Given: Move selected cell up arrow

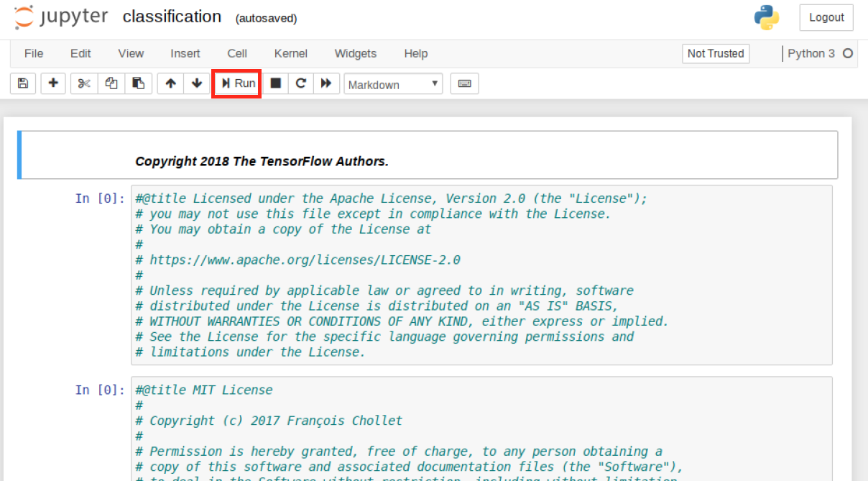Looking at the screenshot, I should (170, 83).
